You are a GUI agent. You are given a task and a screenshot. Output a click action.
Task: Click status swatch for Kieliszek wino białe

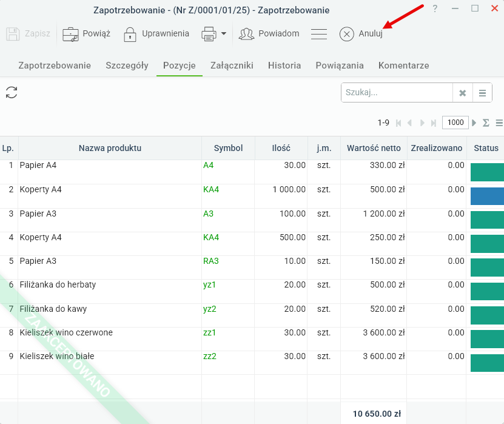[x=487, y=363]
